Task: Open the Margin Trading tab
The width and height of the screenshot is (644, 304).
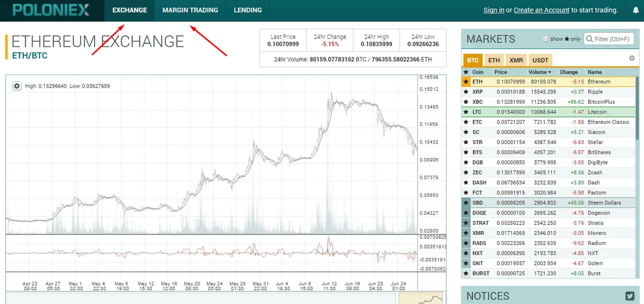Action: 190,10
